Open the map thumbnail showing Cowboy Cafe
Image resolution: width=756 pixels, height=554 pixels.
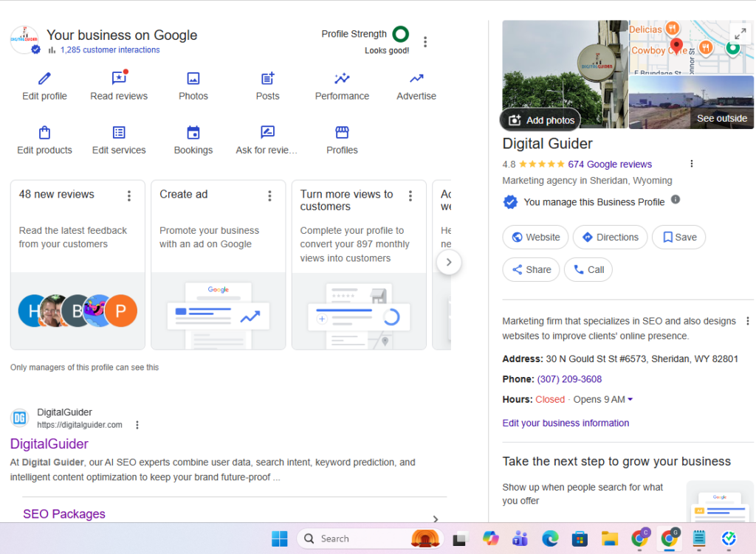pos(691,47)
